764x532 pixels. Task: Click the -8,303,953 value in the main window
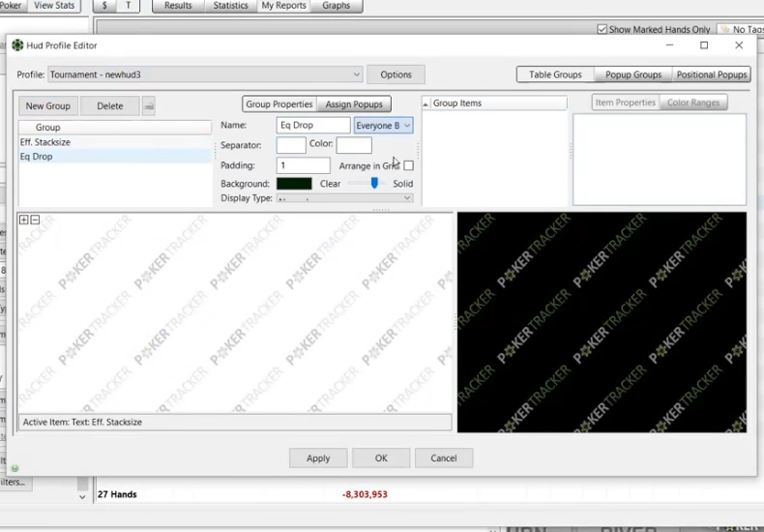(x=365, y=494)
